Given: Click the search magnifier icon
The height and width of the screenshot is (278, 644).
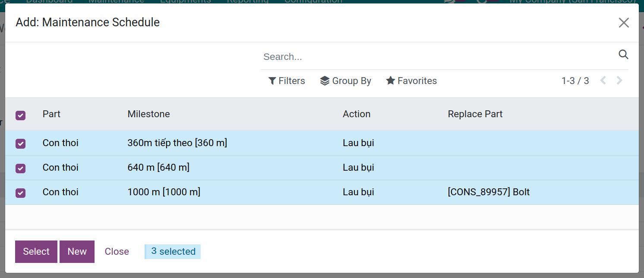Looking at the screenshot, I should (x=623, y=54).
